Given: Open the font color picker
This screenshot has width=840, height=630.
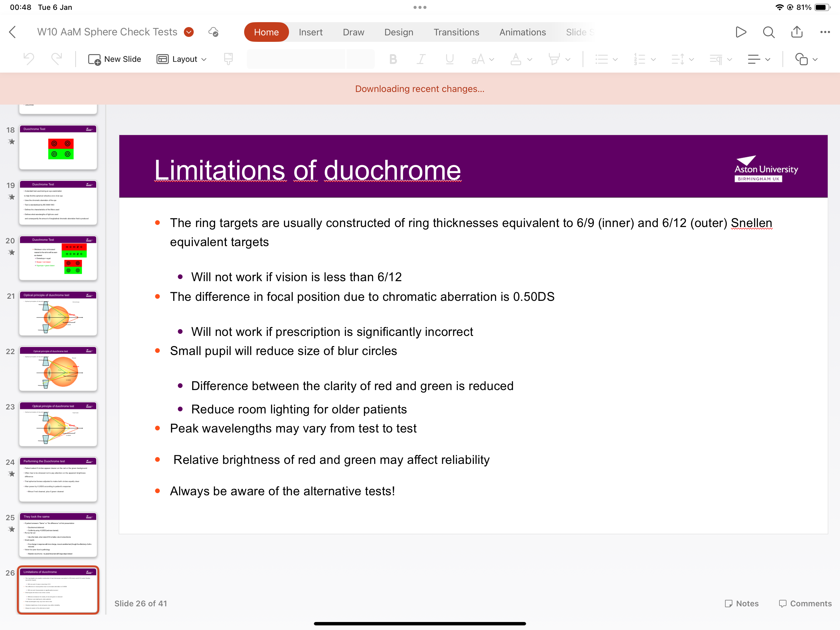Looking at the screenshot, I should coord(521,59).
